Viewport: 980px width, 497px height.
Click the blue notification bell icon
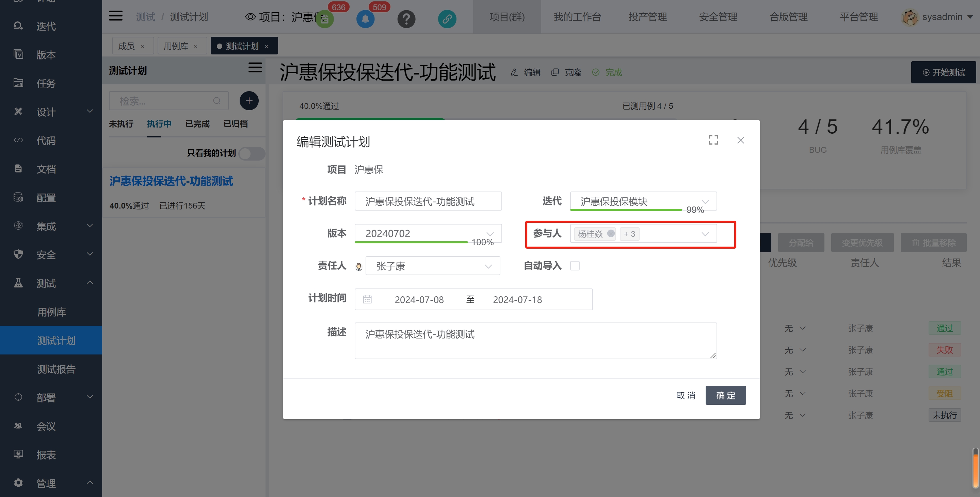(365, 19)
